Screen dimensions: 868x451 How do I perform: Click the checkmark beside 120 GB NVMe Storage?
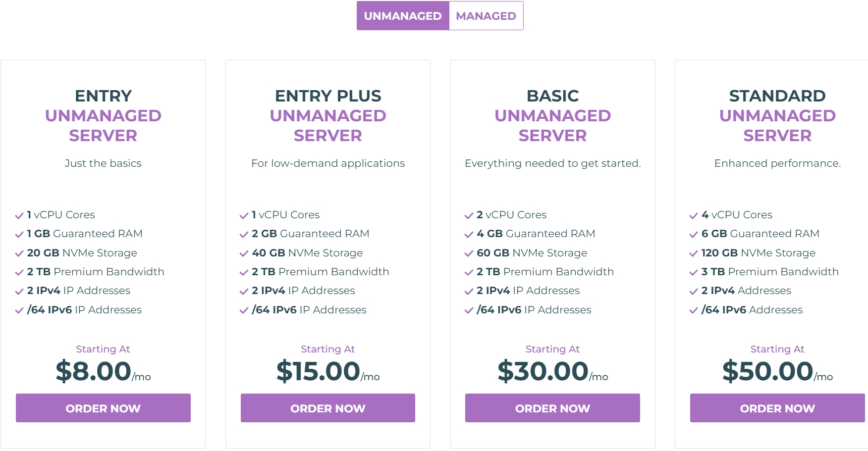693,253
